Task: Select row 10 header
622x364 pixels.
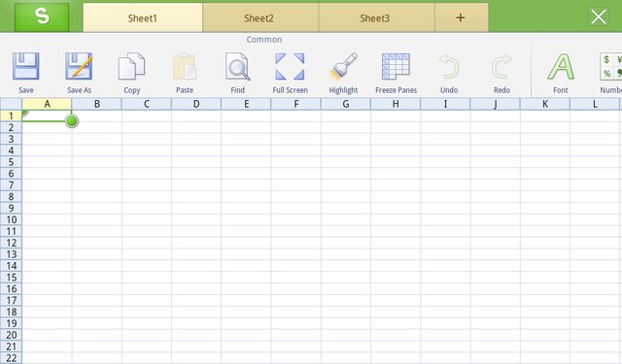Action: [11, 219]
